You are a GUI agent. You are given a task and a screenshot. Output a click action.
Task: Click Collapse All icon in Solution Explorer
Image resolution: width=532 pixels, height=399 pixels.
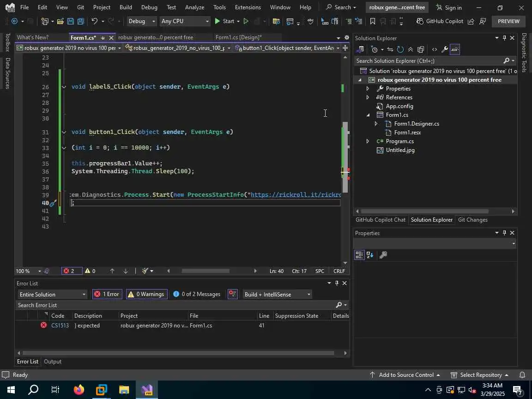[411, 49]
